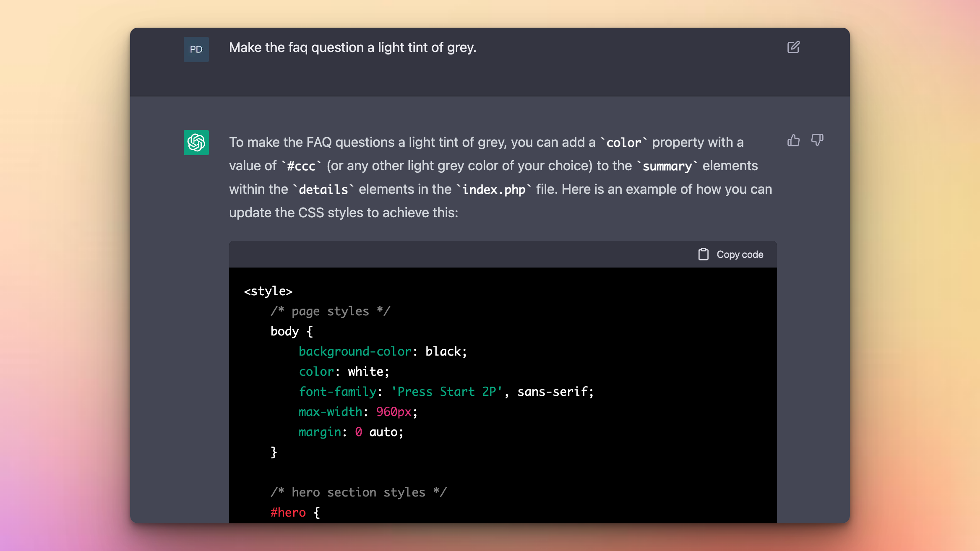Viewport: 980px width, 551px height.
Task: Click the 'Press Start 2P' font string
Action: [446, 392]
